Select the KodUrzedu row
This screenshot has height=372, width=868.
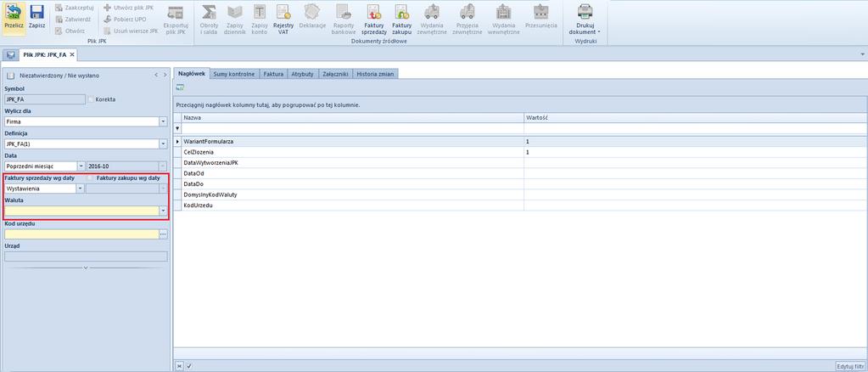[x=520, y=206]
